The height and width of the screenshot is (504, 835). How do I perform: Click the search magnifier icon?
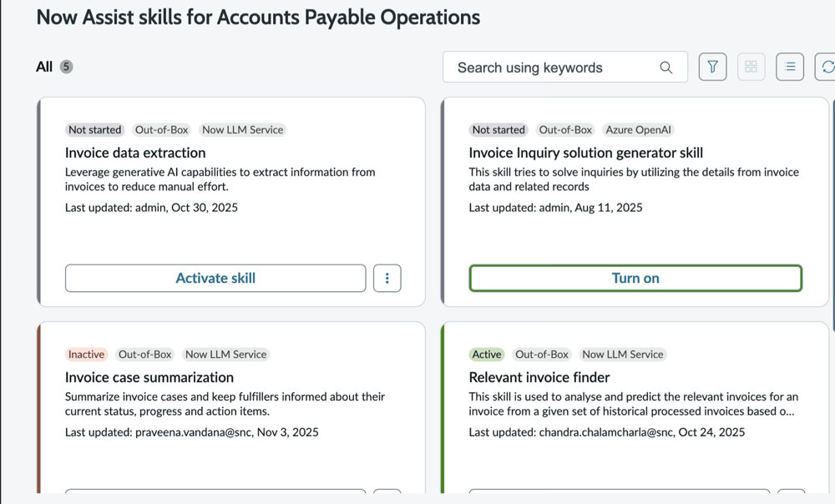(x=665, y=67)
